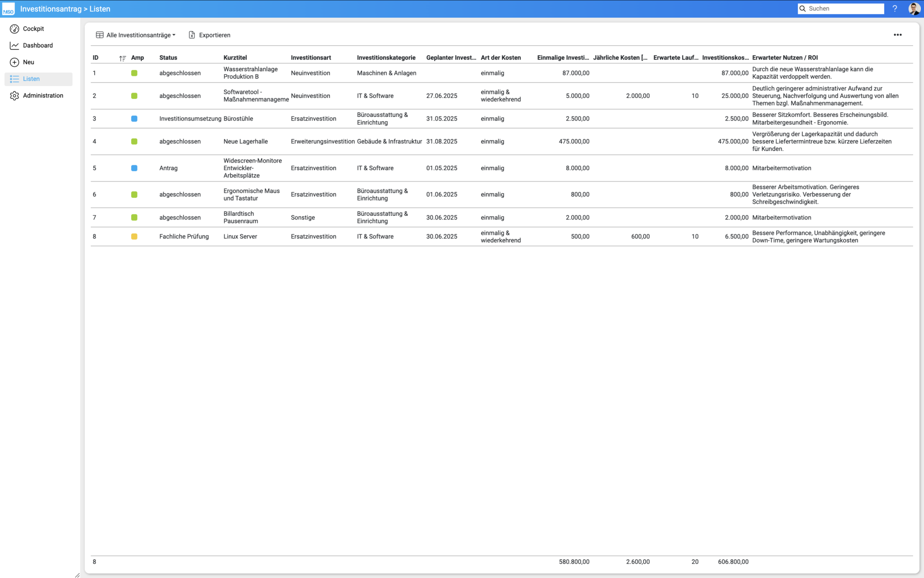Select the Neue Lagerhalle title cell
Image resolution: width=924 pixels, height=578 pixels.
coord(245,142)
